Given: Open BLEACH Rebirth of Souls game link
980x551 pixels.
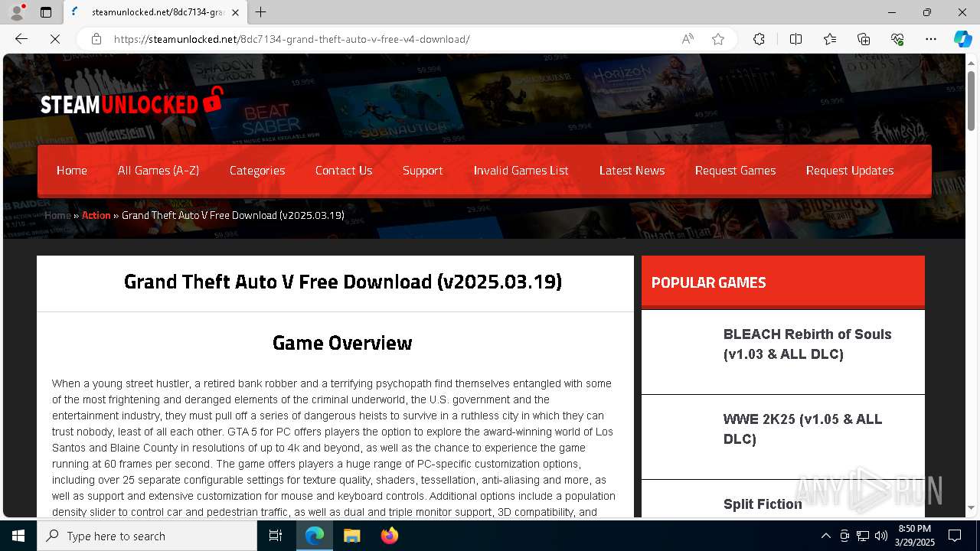Looking at the screenshot, I should click(x=808, y=344).
